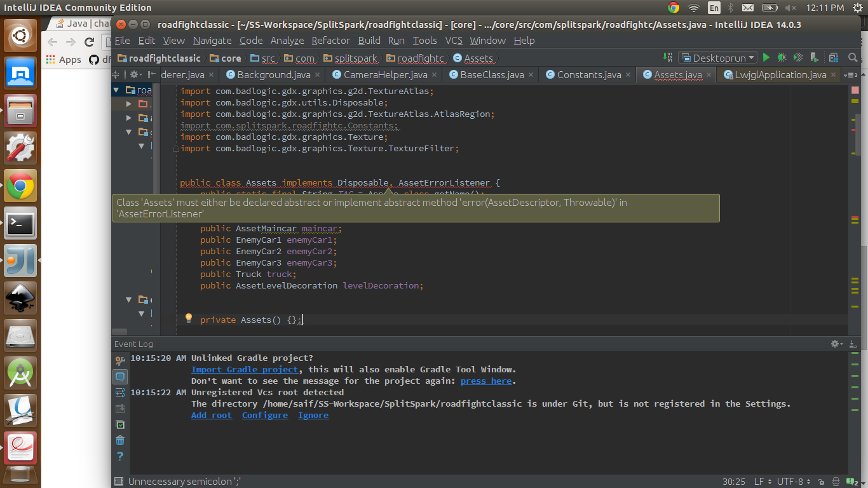Open the event log notification badge
The width and height of the screenshot is (868, 488).
point(852,482)
